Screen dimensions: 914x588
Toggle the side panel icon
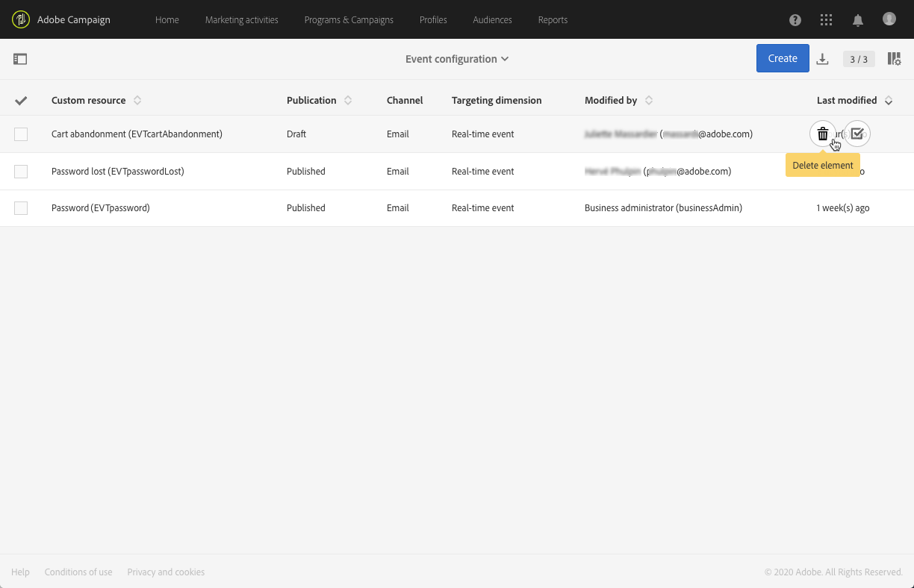20,59
